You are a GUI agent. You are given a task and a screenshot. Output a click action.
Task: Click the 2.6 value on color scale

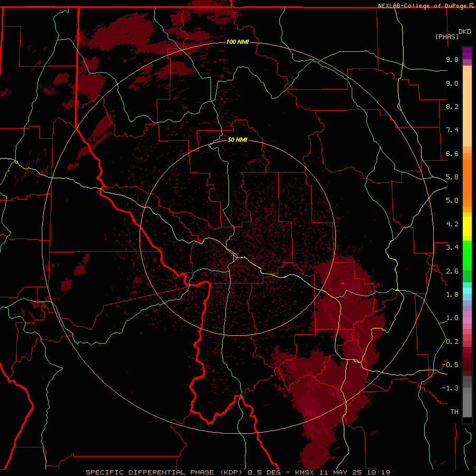tap(452, 271)
